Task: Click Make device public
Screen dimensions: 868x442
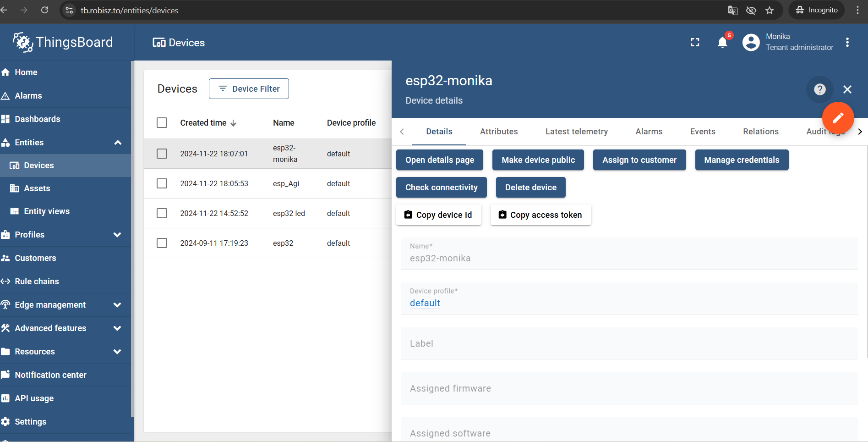Action: coord(538,160)
